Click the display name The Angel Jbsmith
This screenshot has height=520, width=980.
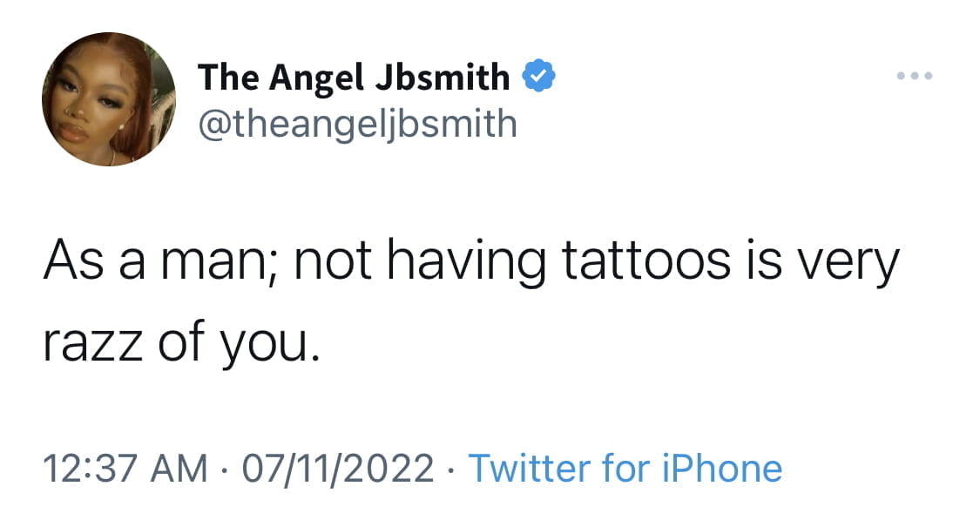coord(354,77)
